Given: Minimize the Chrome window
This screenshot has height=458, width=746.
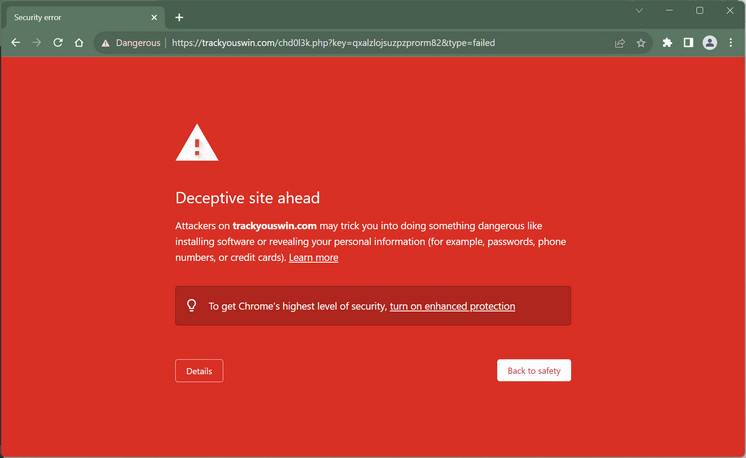Looking at the screenshot, I should click(x=669, y=10).
